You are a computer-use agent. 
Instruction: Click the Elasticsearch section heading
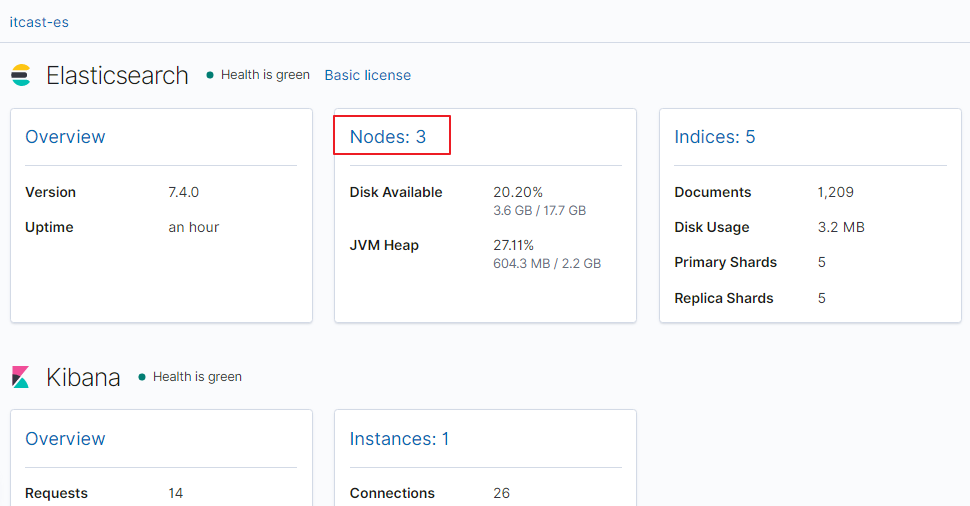click(117, 75)
